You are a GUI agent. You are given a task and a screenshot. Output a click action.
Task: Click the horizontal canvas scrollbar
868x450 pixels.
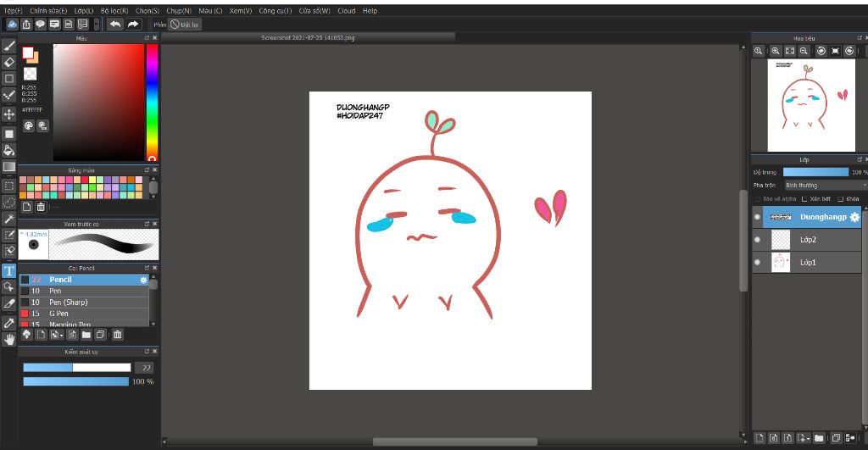click(x=454, y=442)
